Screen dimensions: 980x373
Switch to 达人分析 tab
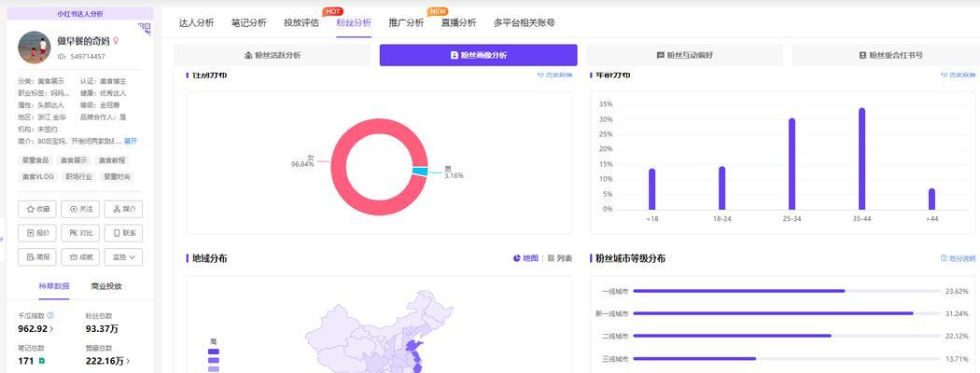point(196,22)
